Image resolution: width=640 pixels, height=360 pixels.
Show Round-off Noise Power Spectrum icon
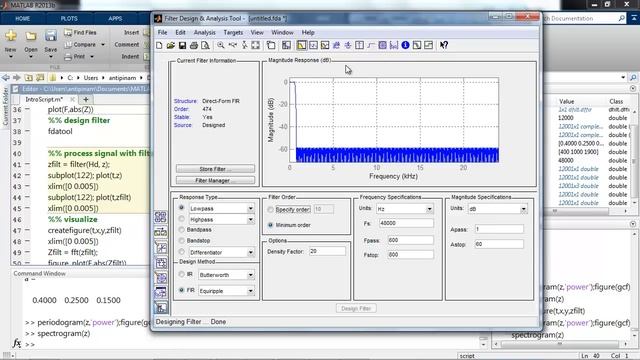(x=428, y=45)
